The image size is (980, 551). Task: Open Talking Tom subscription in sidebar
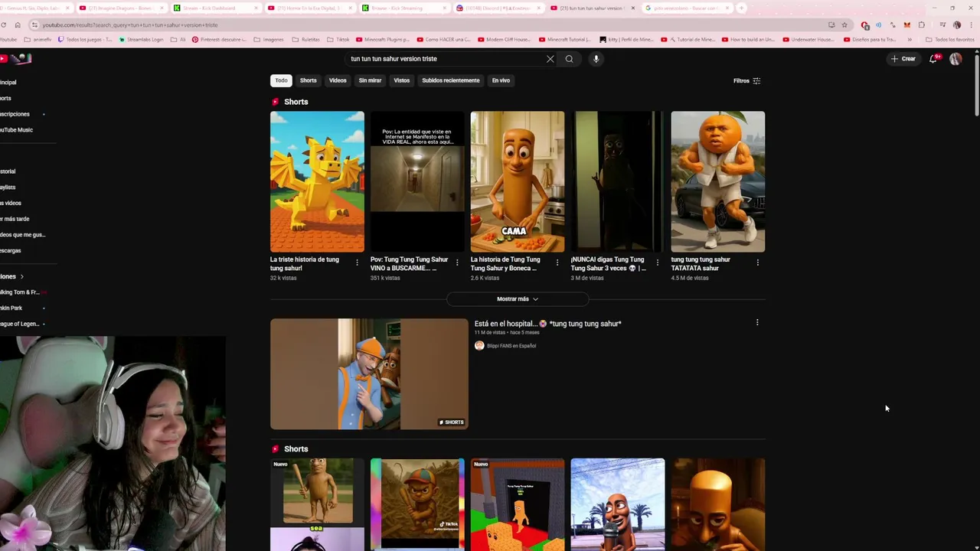pos(19,292)
